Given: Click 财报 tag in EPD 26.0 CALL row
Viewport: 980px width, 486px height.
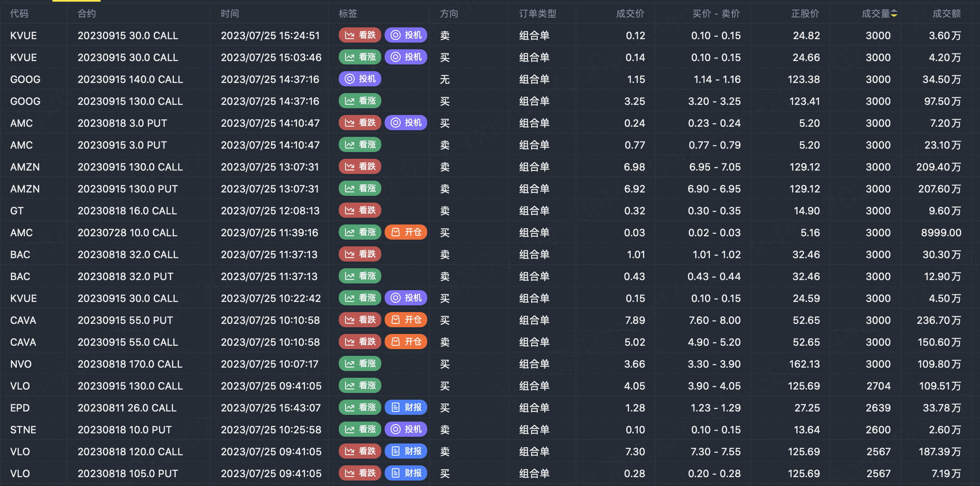Looking at the screenshot, I should coord(406,407).
